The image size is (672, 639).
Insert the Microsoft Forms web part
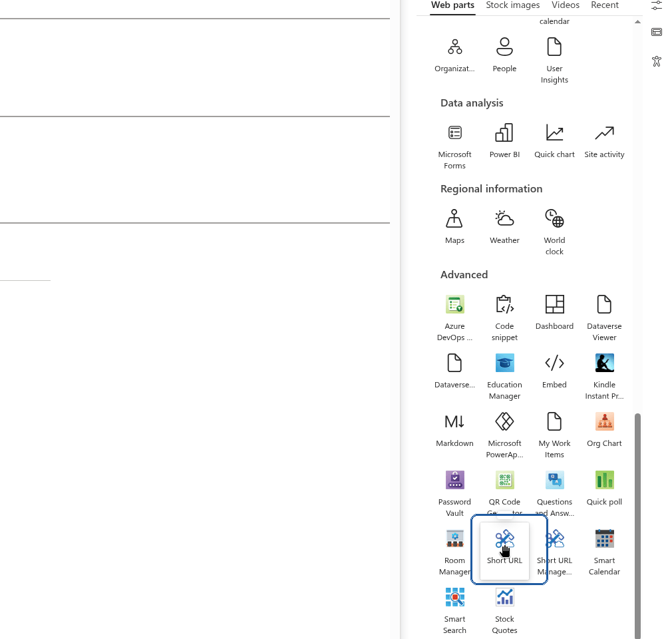454,146
